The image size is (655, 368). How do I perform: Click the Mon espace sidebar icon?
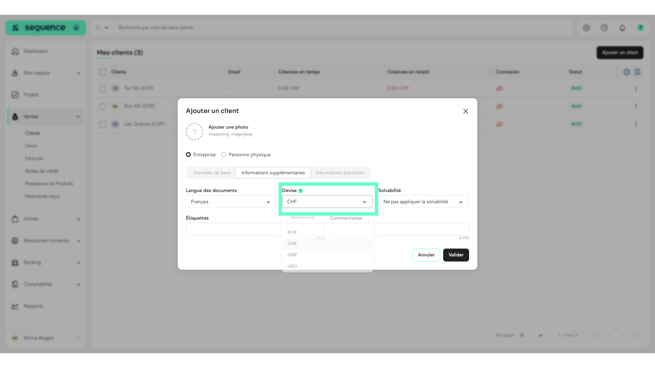[x=15, y=73]
